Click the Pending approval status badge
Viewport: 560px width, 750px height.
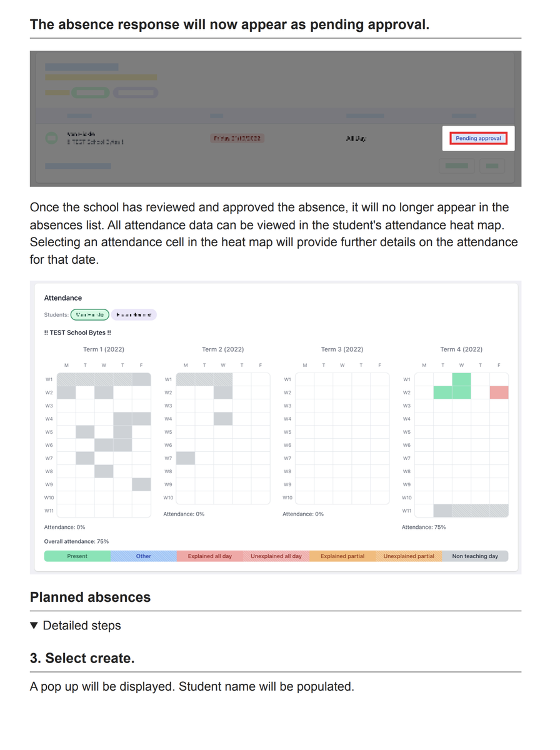tap(478, 138)
